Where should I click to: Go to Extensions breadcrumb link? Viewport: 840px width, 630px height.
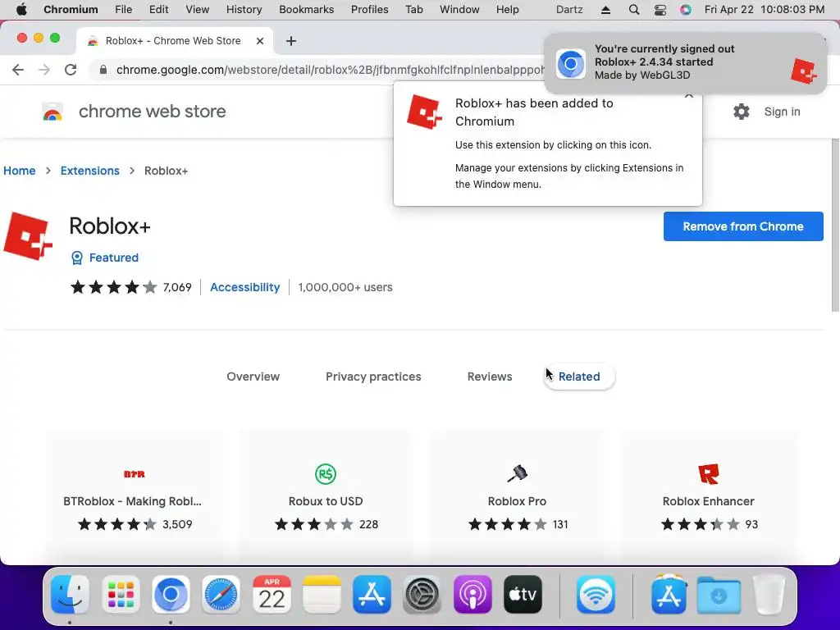click(90, 171)
